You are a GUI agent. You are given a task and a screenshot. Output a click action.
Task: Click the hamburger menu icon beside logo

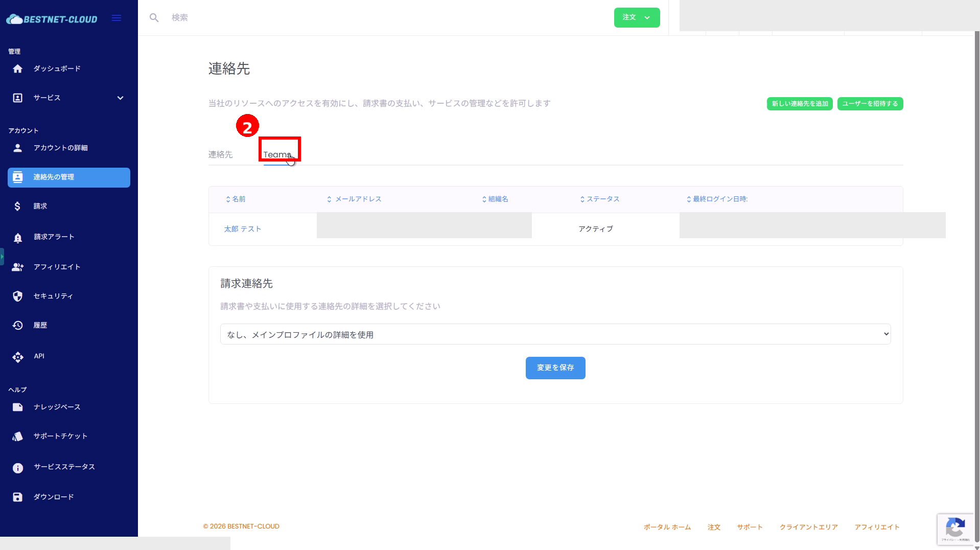[116, 18]
